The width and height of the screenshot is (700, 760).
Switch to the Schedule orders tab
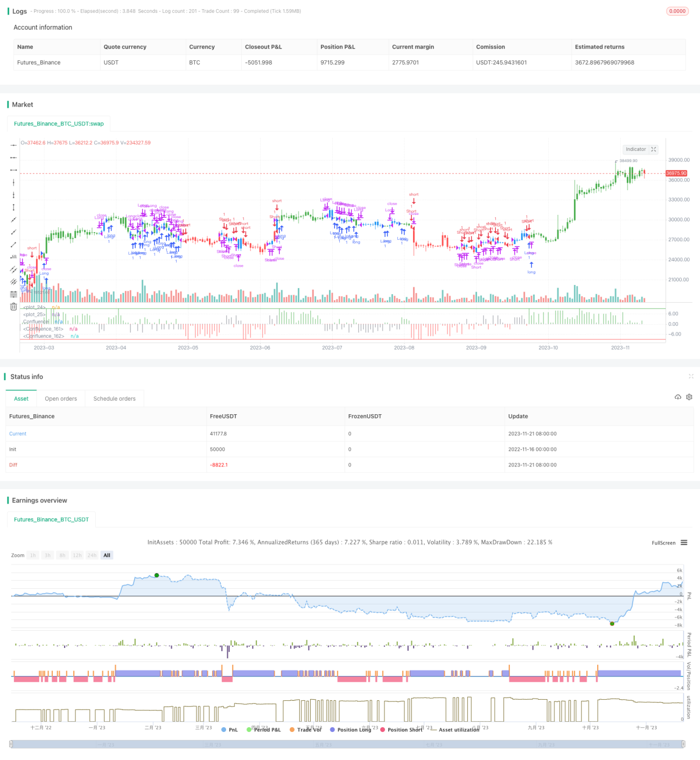pyautogui.click(x=115, y=399)
